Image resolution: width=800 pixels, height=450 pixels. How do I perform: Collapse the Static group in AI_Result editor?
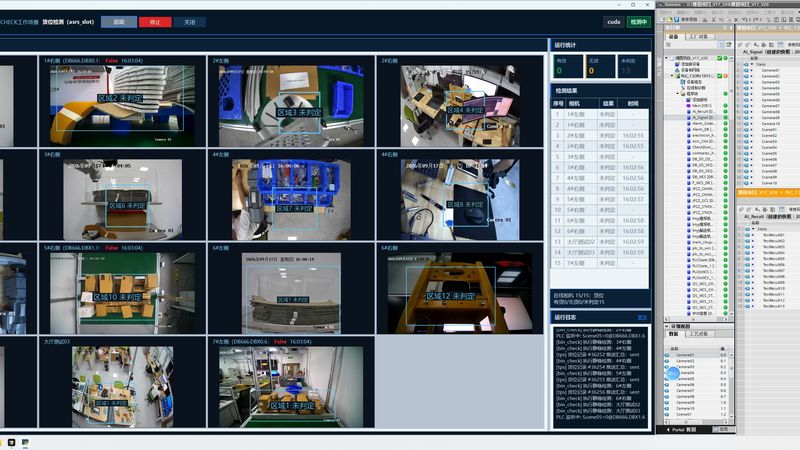click(753, 229)
